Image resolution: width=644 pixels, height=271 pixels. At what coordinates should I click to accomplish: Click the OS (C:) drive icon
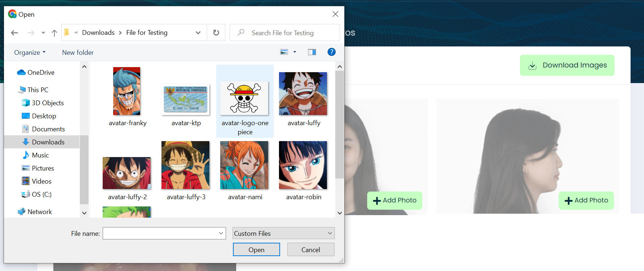[26, 194]
